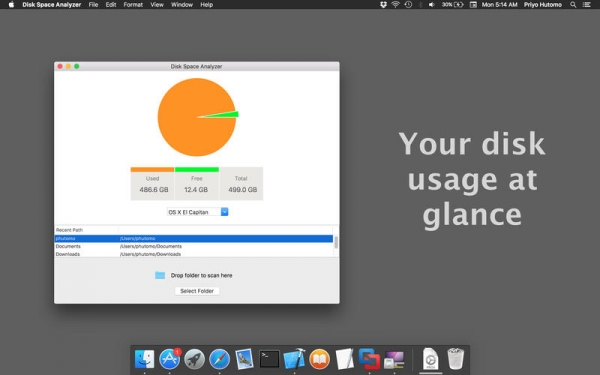Open Finder from the dock
The image size is (600, 375).
[144, 359]
